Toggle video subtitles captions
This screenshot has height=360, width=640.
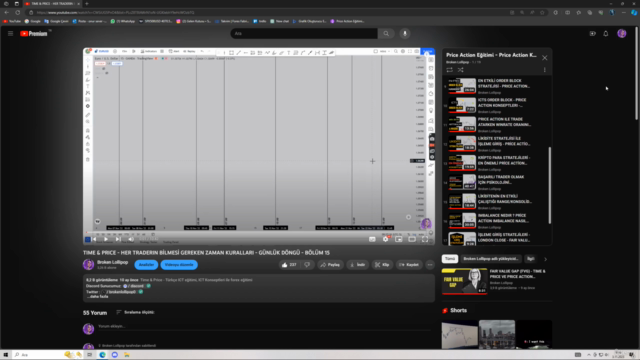click(x=372, y=239)
